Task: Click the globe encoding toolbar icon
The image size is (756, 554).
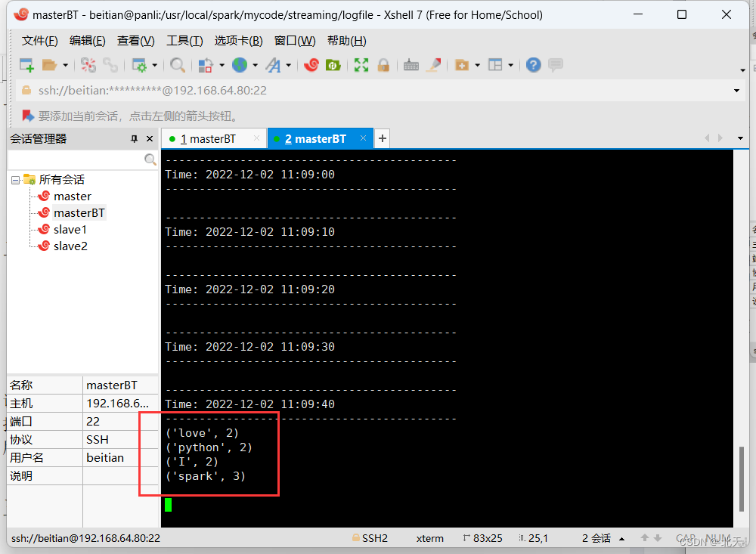Action: (x=240, y=64)
